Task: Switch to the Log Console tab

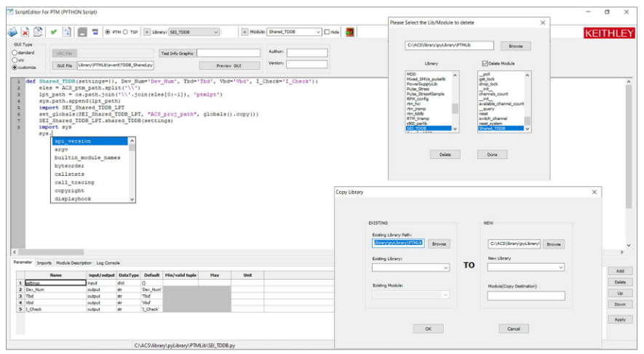Action: [108, 262]
